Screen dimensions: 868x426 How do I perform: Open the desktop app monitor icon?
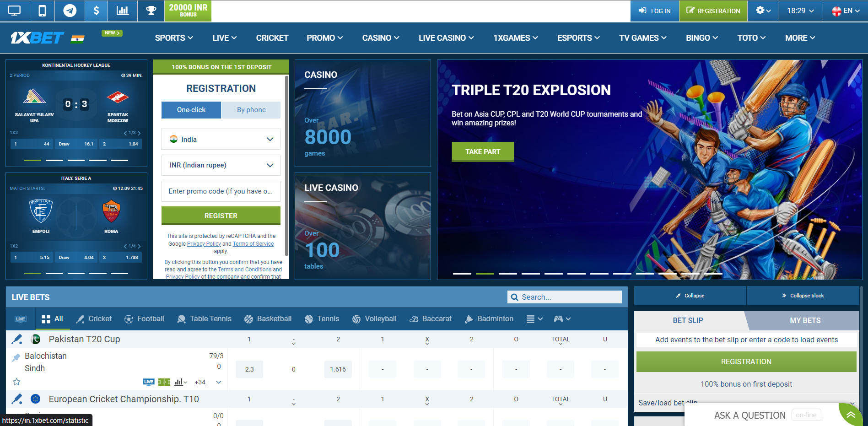tap(15, 11)
